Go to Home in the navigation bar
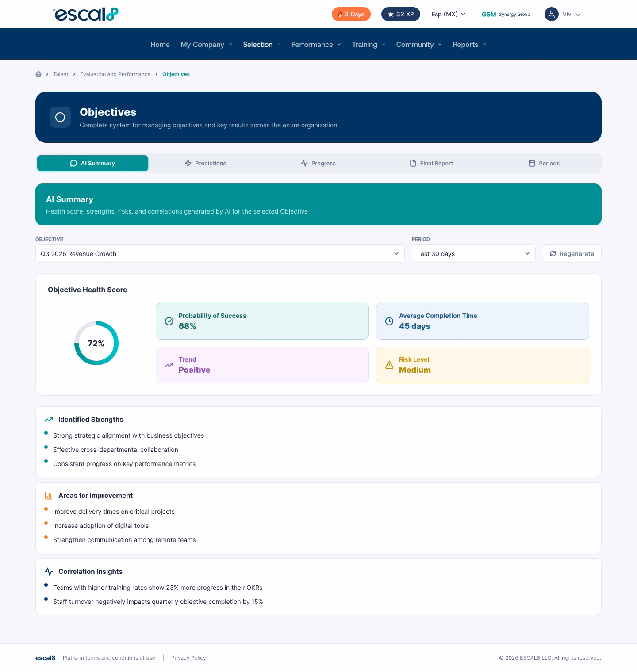637x672 pixels. 160,44
